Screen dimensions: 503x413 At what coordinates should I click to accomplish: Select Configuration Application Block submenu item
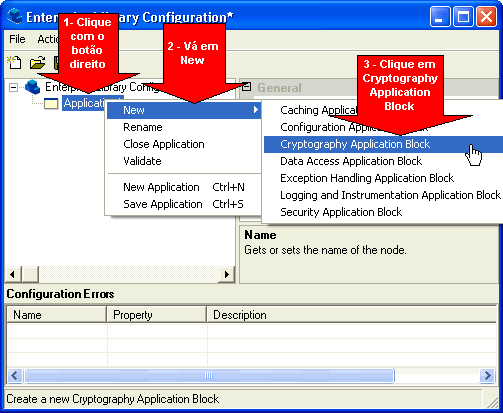coord(383,127)
